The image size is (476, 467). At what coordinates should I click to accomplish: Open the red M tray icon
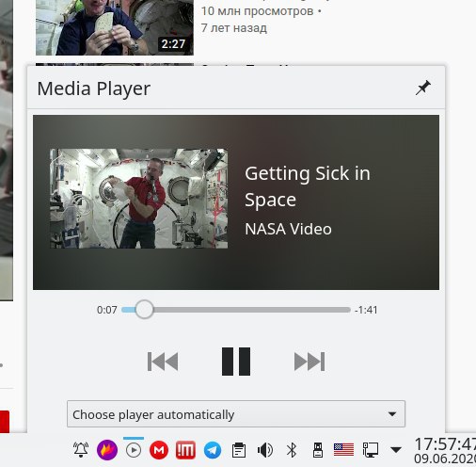[x=159, y=450]
